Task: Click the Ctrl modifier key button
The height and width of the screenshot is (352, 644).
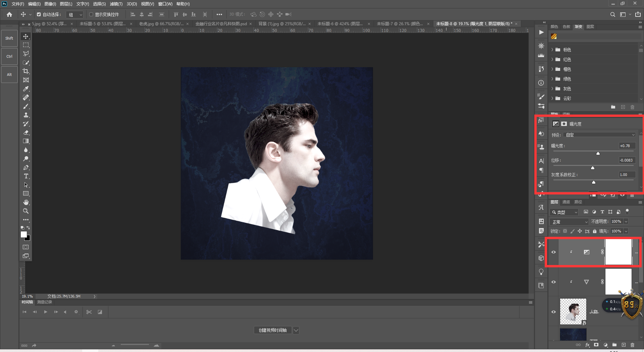Action: [x=9, y=56]
